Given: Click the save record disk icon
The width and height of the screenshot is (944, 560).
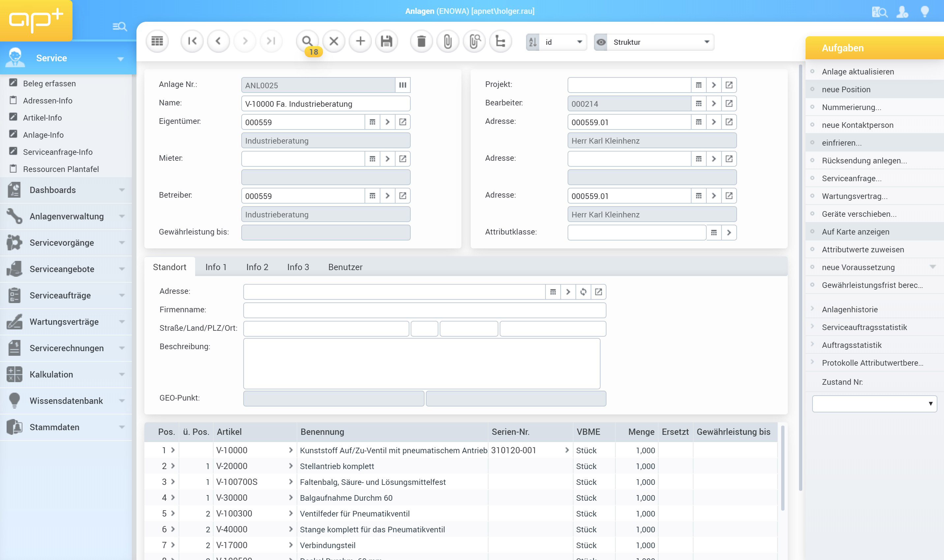Looking at the screenshot, I should point(386,41).
